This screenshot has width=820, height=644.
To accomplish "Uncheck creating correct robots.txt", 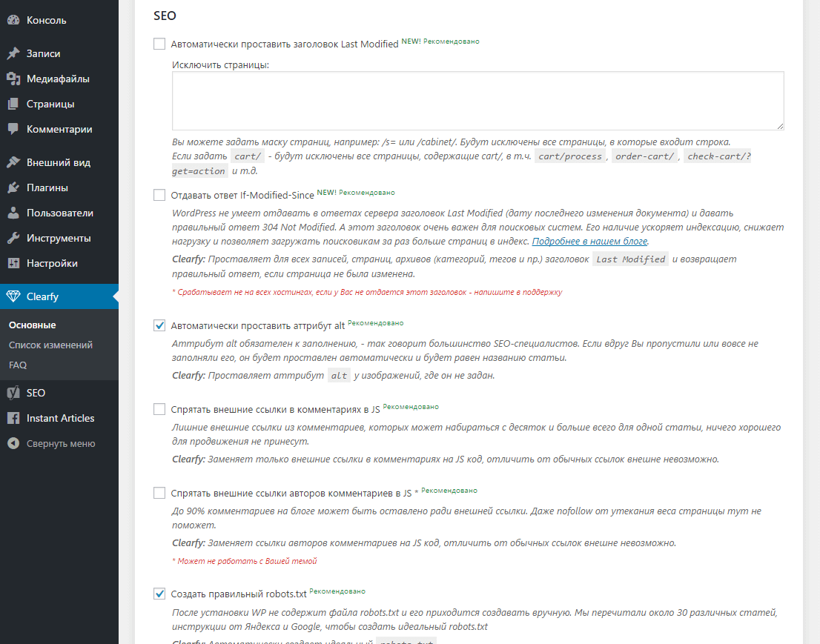I will 159,593.
